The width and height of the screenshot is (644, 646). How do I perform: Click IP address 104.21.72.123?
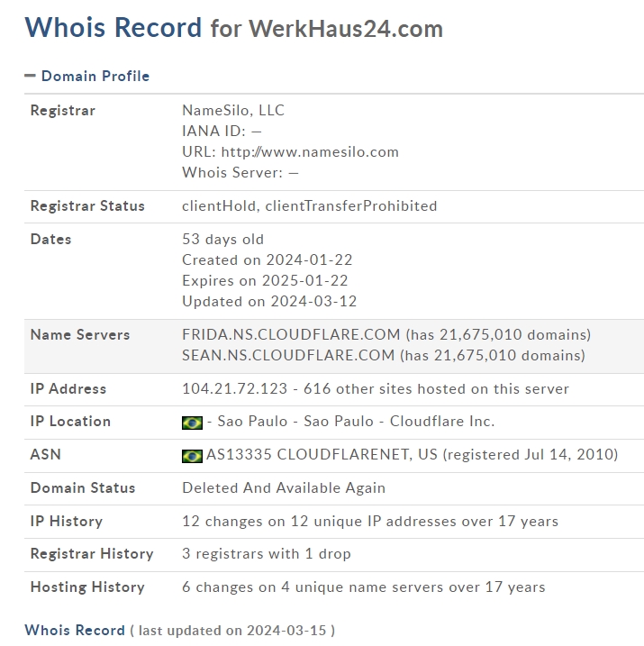234,388
